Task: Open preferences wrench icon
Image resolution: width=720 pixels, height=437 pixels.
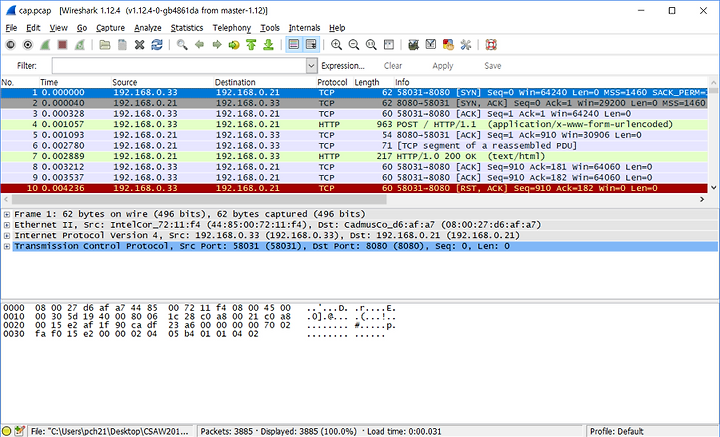Action: pos(466,45)
